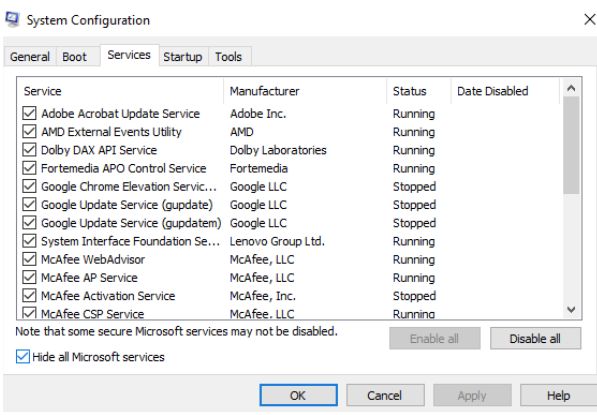The width and height of the screenshot is (597, 415).
Task: Uncheck Adobe Acrobat Update Service
Action: [29, 113]
